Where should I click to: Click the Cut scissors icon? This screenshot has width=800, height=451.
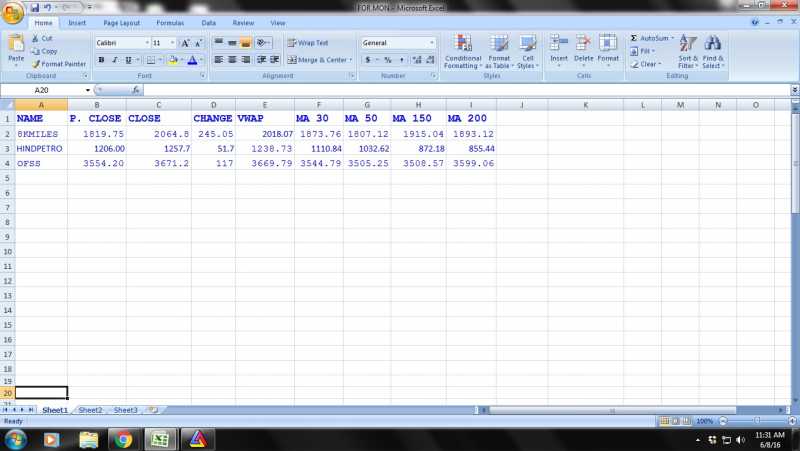(x=35, y=39)
